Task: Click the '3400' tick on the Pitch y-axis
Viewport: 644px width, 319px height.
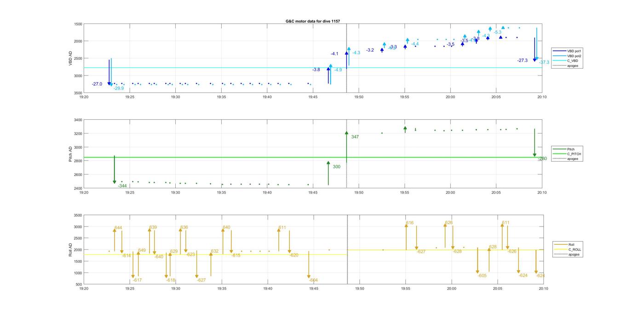Action: [x=78, y=120]
